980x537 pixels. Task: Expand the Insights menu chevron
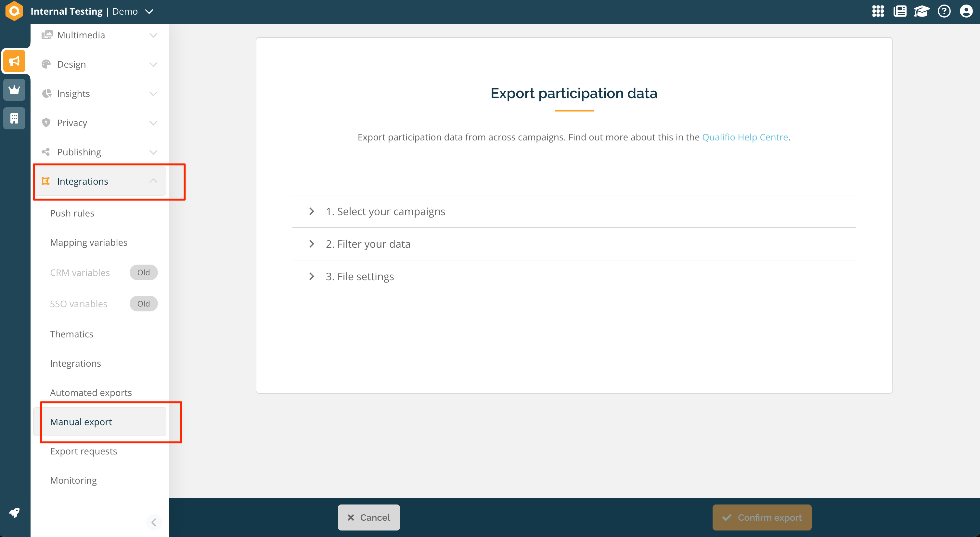[x=153, y=94]
